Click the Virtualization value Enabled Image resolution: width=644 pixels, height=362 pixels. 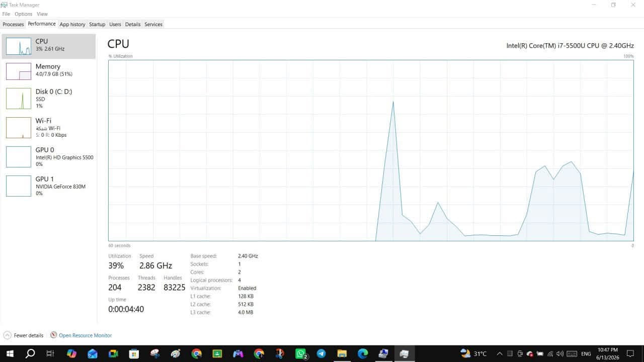247,288
